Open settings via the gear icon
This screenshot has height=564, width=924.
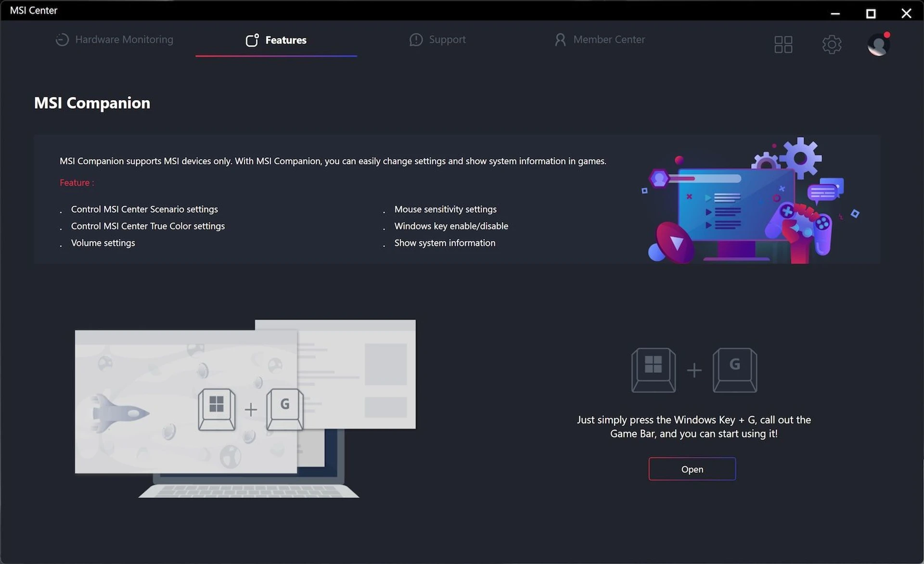[832, 44]
